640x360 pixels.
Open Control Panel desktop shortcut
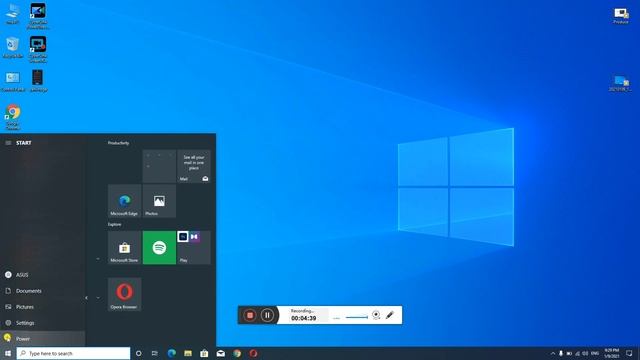click(x=13, y=81)
